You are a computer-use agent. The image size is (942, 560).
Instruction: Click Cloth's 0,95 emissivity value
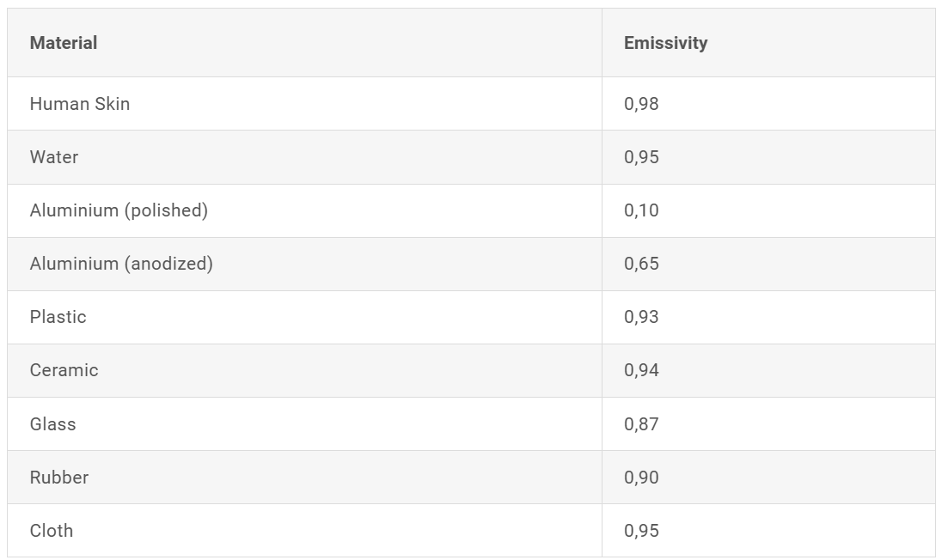pos(641,531)
